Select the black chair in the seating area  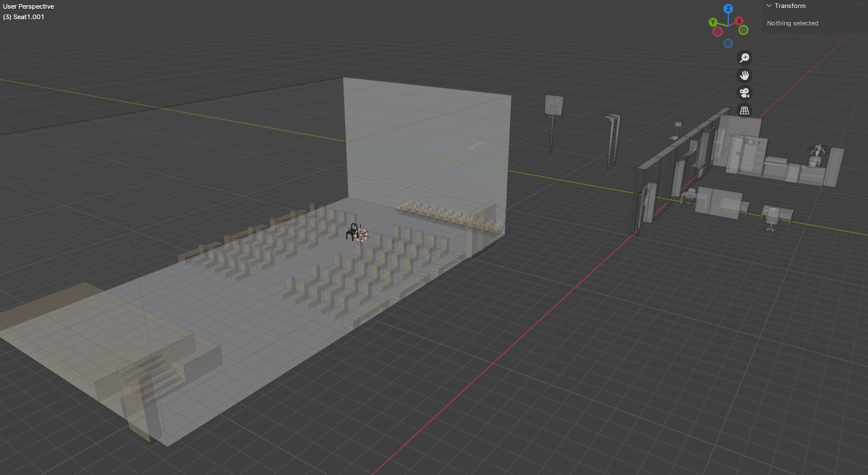(x=352, y=232)
